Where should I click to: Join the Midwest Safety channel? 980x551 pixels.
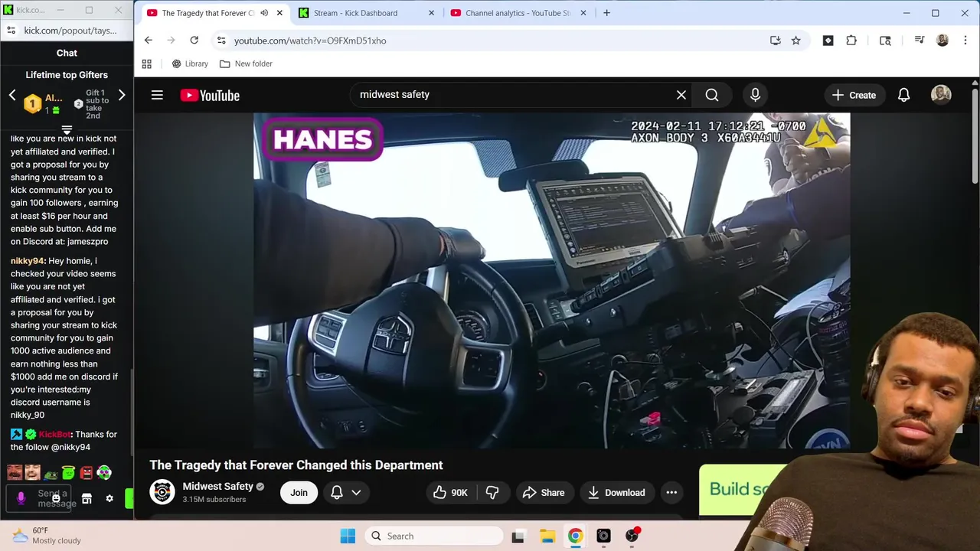[299, 493]
